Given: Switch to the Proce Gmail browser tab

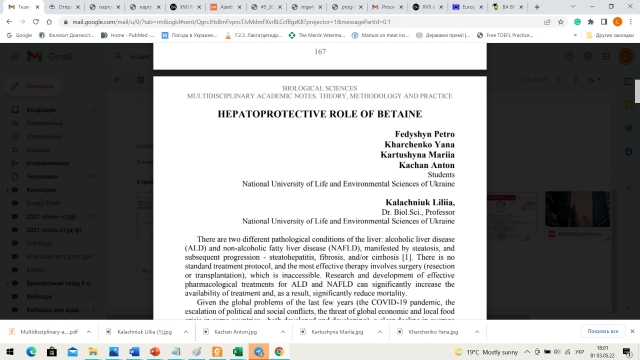Looking at the screenshot, I should click(388, 7).
